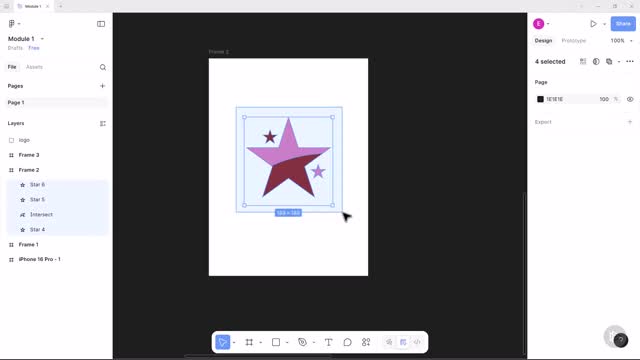Switch to the File tab

pyautogui.click(x=12, y=67)
